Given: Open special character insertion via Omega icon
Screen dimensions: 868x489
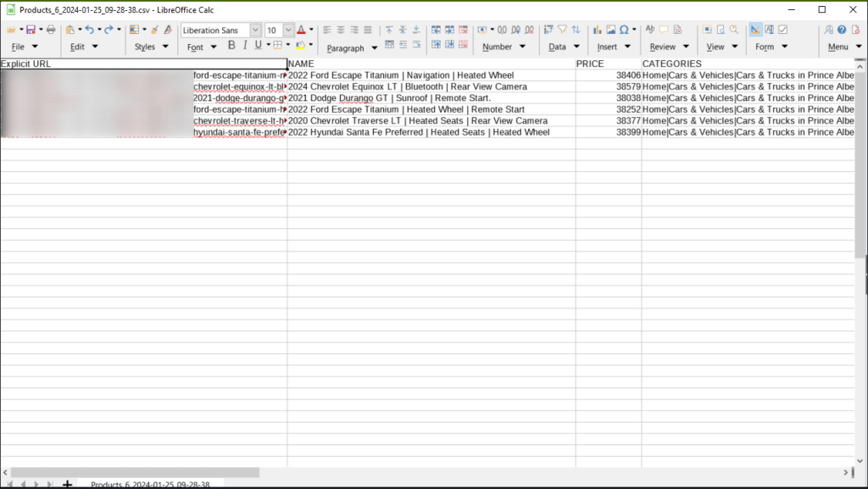Looking at the screenshot, I should coord(625,30).
